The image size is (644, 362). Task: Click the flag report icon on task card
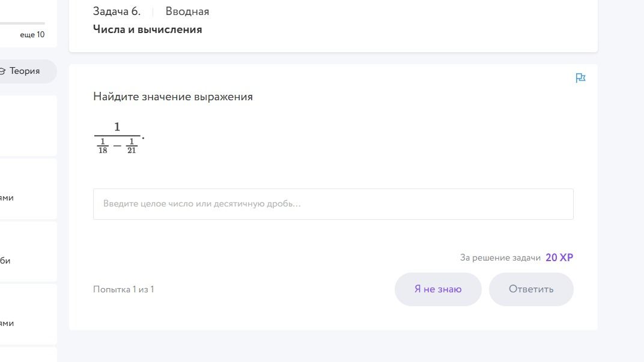click(x=580, y=77)
